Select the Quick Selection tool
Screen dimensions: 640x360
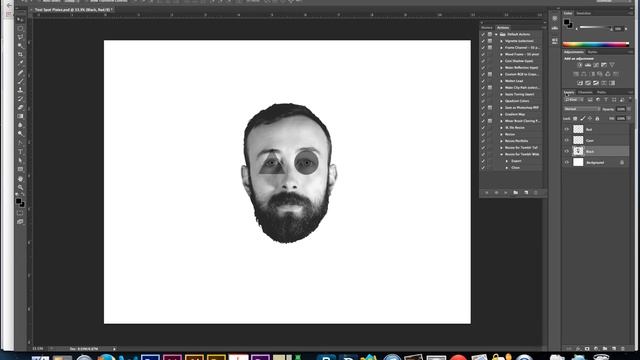pyautogui.click(x=20, y=46)
